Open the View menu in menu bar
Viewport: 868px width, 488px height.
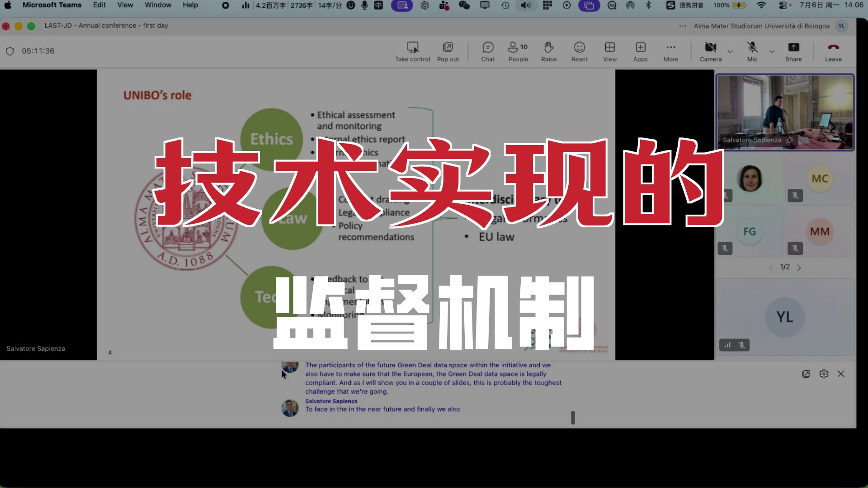(125, 5)
